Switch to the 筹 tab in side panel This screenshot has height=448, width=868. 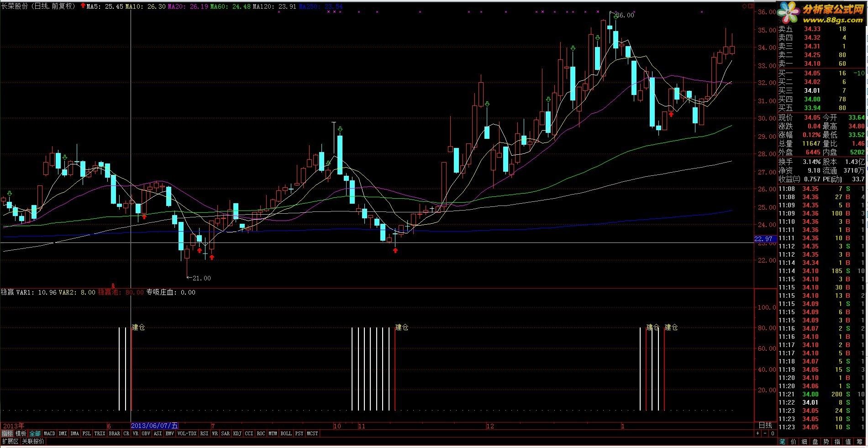click(860, 442)
